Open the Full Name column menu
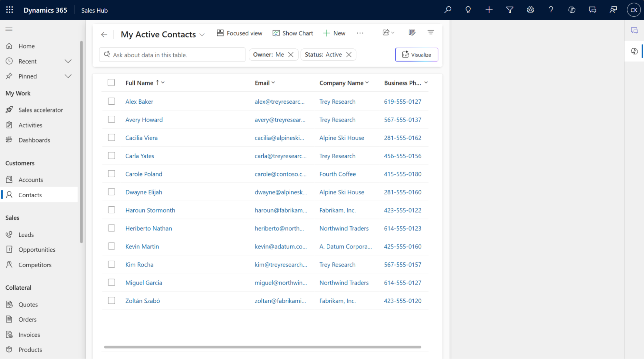 click(x=163, y=83)
